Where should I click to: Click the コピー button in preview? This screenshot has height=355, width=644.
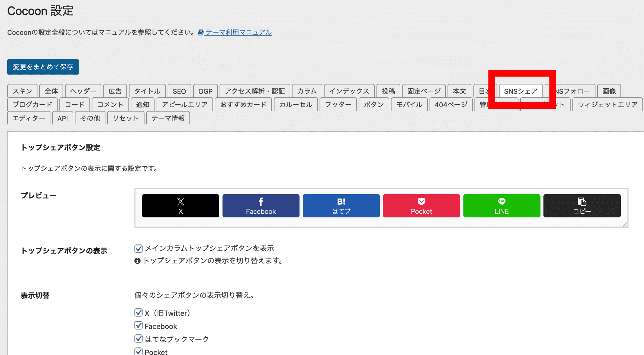(582, 206)
